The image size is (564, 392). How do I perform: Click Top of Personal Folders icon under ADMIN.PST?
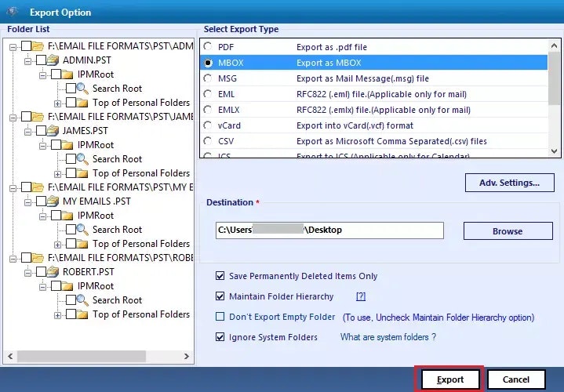click(x=82, y=103)
